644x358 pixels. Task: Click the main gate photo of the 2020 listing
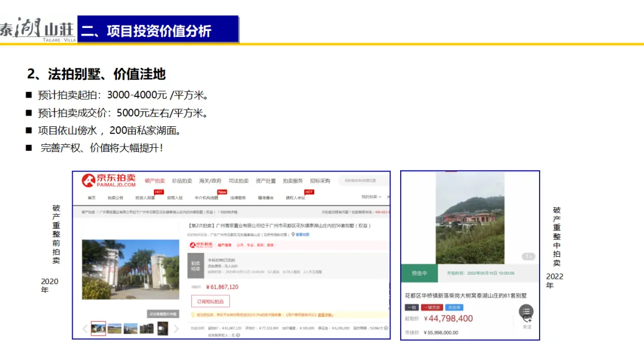click(131, 269)
